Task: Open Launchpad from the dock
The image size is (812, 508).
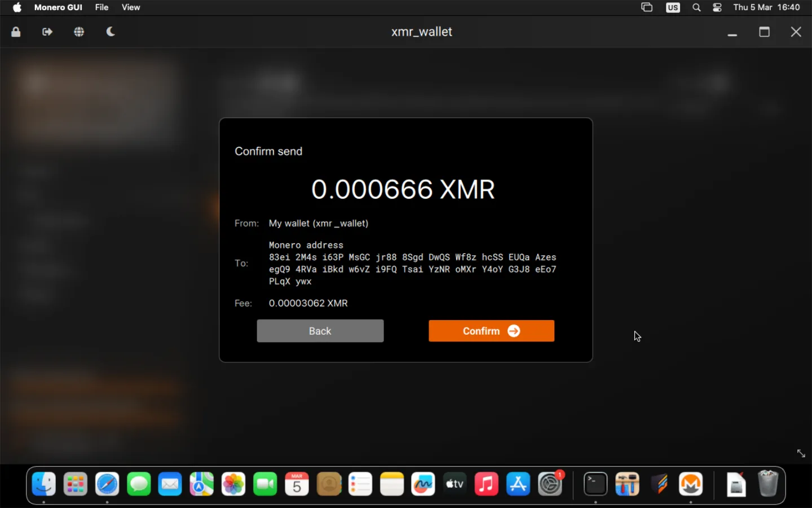Action: point(76,484)
